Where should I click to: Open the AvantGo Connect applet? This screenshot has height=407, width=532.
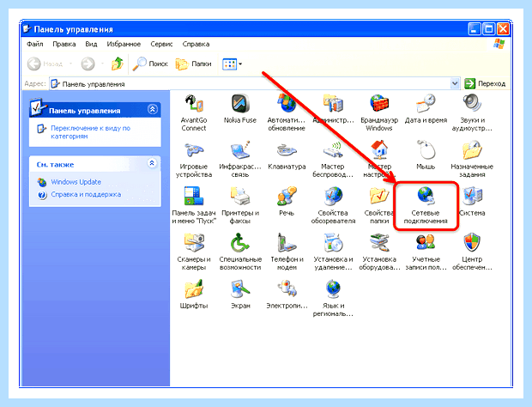point(193,113)
